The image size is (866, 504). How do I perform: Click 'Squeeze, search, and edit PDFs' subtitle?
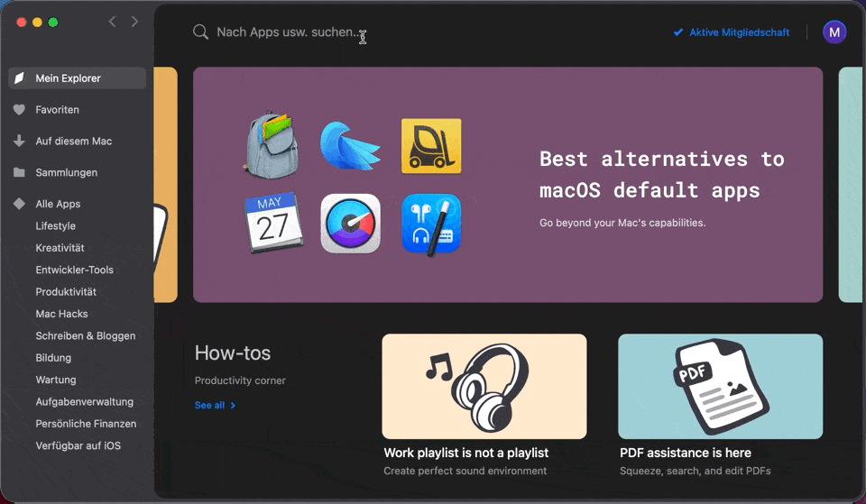coord(696,471)
